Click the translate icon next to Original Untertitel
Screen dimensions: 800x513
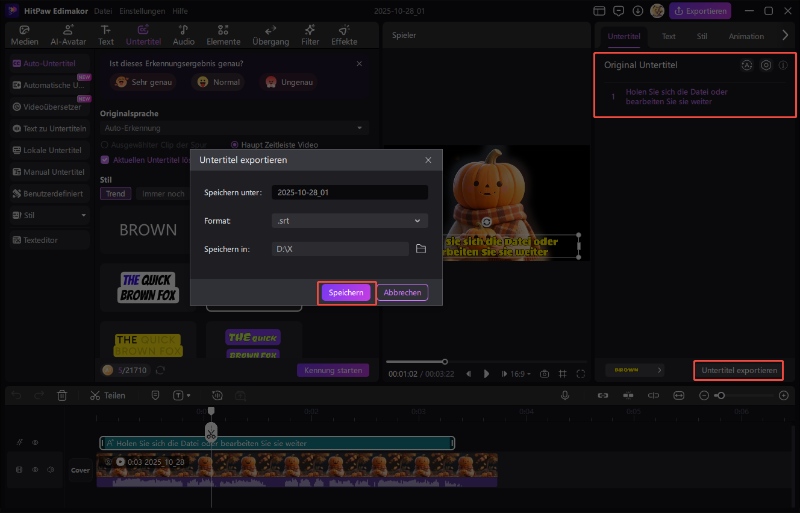click(x=746, y=65)
